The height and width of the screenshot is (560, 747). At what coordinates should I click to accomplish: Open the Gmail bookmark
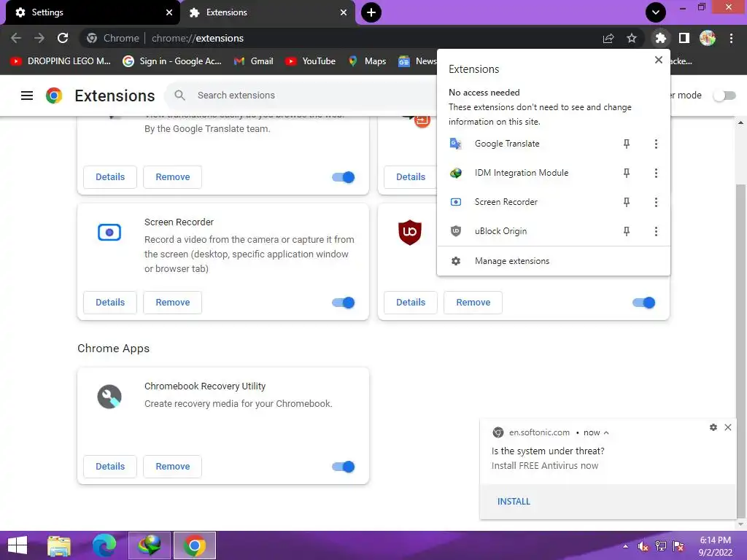point(253,61)
